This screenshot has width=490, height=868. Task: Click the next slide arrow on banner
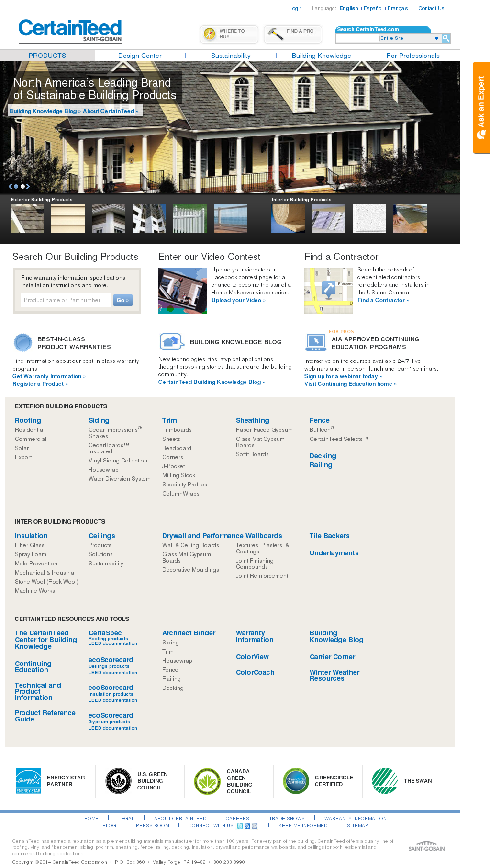click(28, 187)
